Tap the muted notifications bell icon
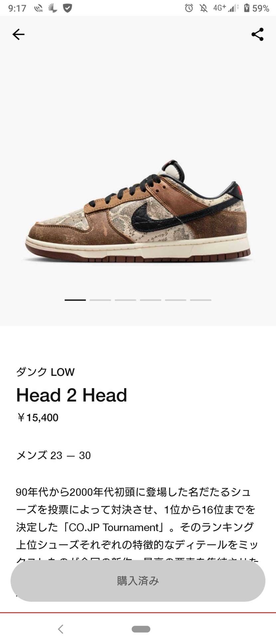276x644 pixels. coord(204,8)
